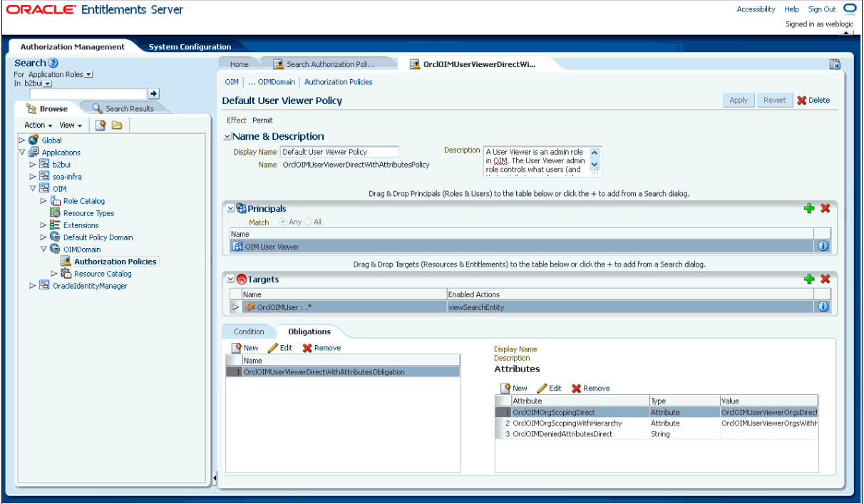Expand the soa-infra tree node

pos(33,177)
